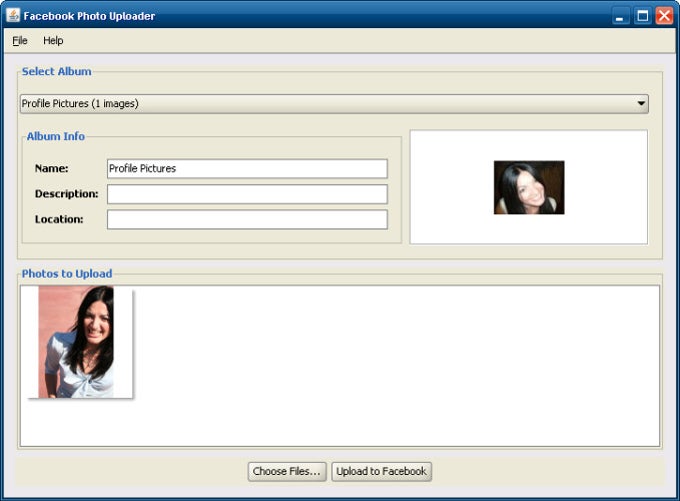Screen dimensions: 680x501
Task: Click the Java application icon in title bar
Action: click(13, 15)
